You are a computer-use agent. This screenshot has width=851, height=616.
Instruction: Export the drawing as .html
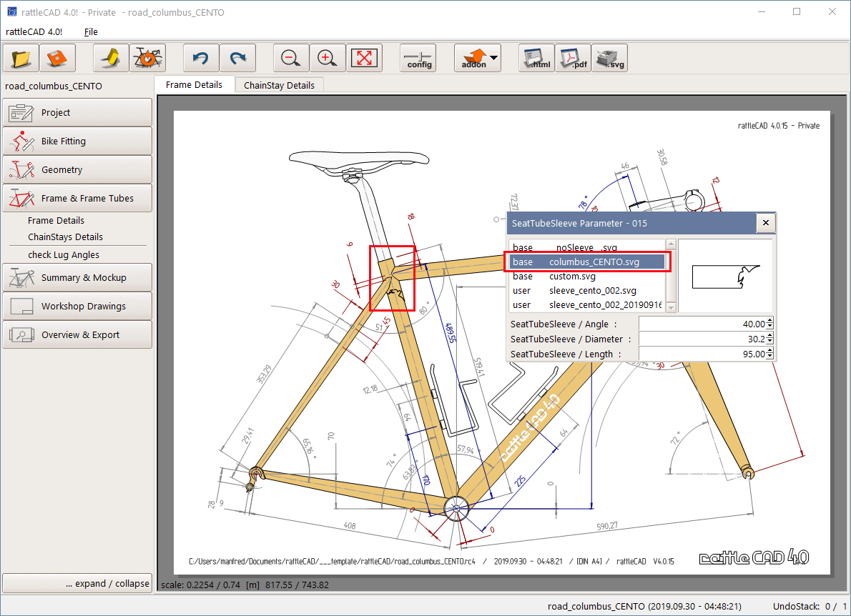click(x=537, y=58)
